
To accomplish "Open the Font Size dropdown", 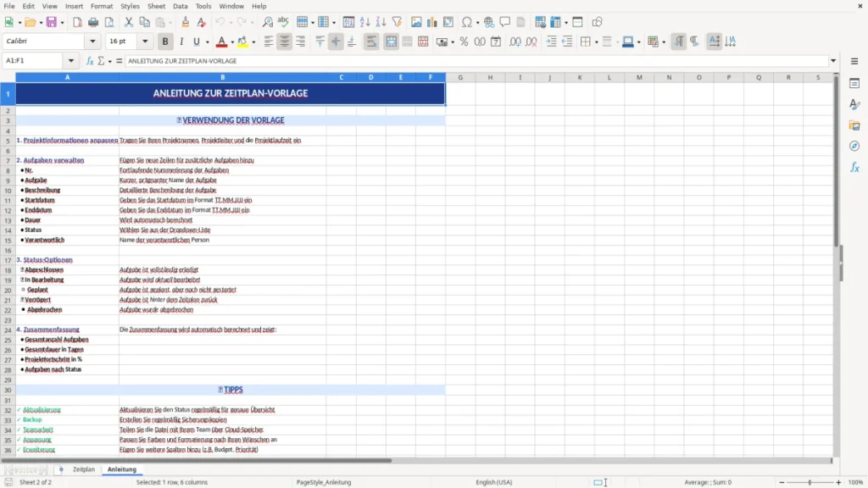I will tap(145, 41).
